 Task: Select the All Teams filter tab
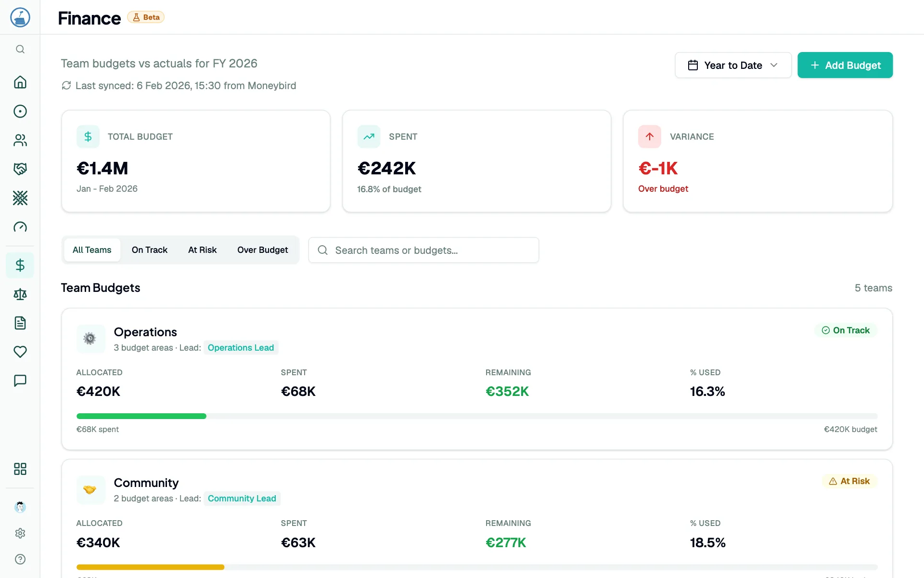coord(92,250)
